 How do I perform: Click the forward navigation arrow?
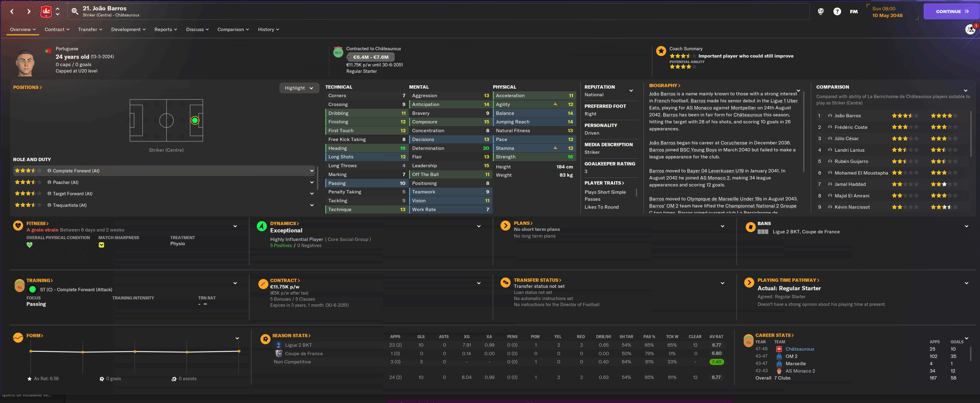point(29,11)
